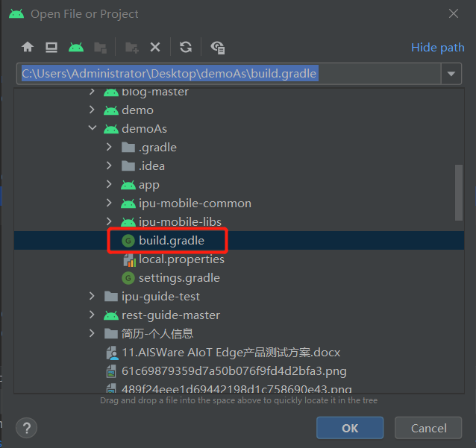
Task: Click the Home directory icon
Action: tap(28, 47)
